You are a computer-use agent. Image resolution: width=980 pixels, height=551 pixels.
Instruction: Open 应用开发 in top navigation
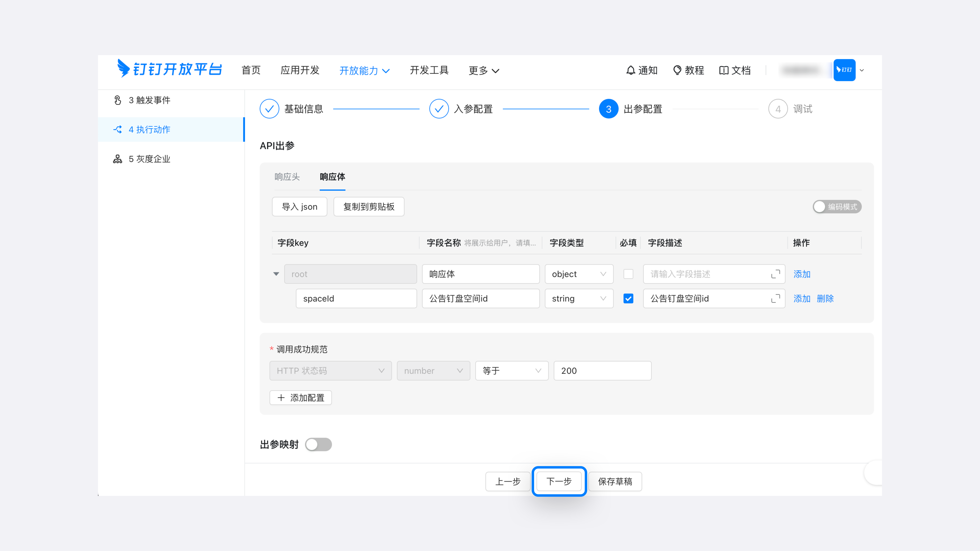point(300,70)
